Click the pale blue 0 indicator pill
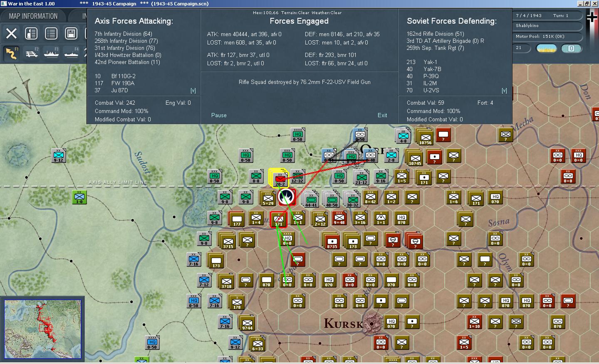The image size is (599, 364). pyautogui.click(x=571, y=48)
